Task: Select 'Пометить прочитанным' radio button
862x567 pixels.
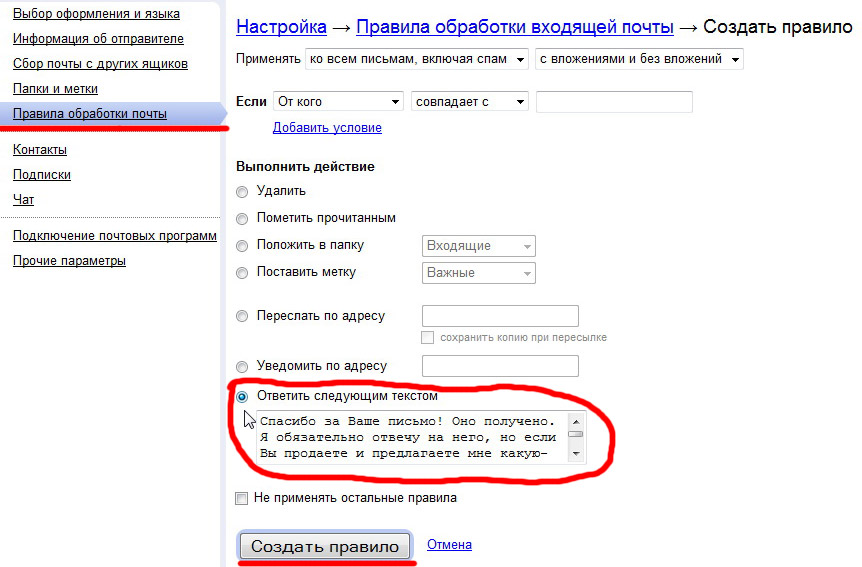Action: 242,219
